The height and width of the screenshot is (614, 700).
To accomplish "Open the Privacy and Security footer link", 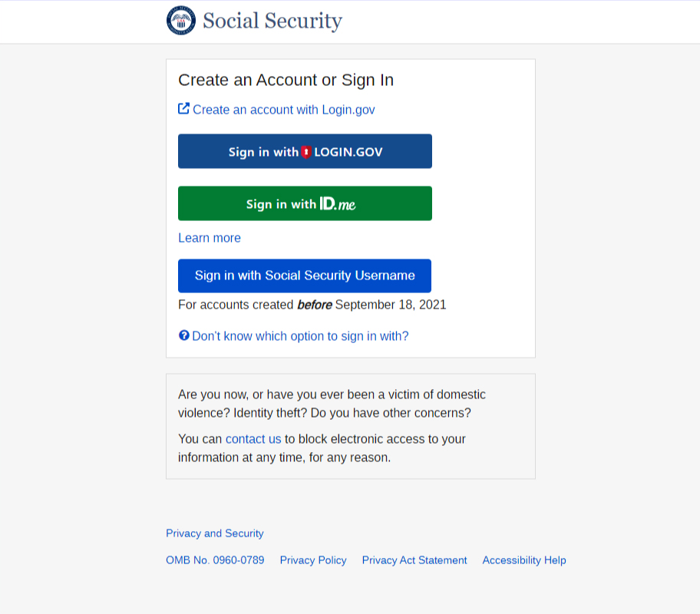I will tap(215, 533).
